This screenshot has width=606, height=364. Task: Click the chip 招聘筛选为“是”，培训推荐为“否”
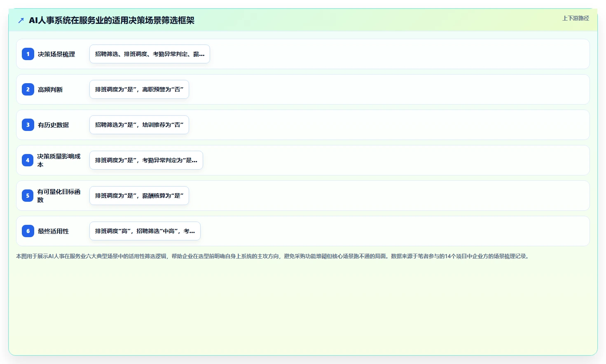pyautogui.click(x=139, y=125)
